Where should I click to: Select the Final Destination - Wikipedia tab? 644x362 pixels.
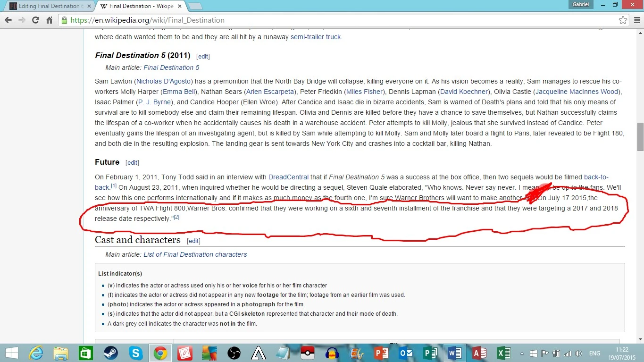click(x=141, y=6)
